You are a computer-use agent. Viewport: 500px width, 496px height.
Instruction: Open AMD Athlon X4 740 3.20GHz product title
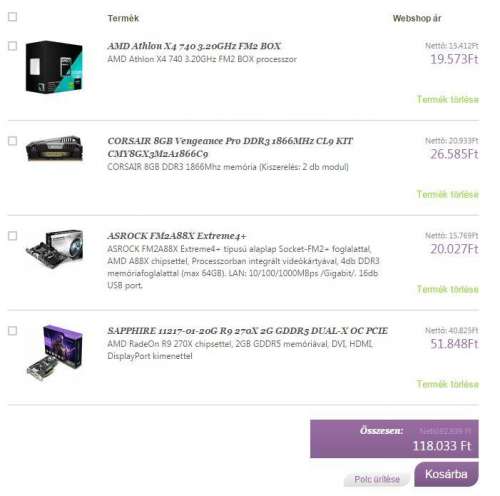194,46
